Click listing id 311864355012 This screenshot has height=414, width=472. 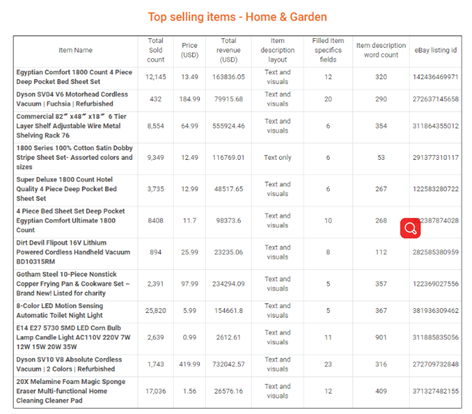435,126
